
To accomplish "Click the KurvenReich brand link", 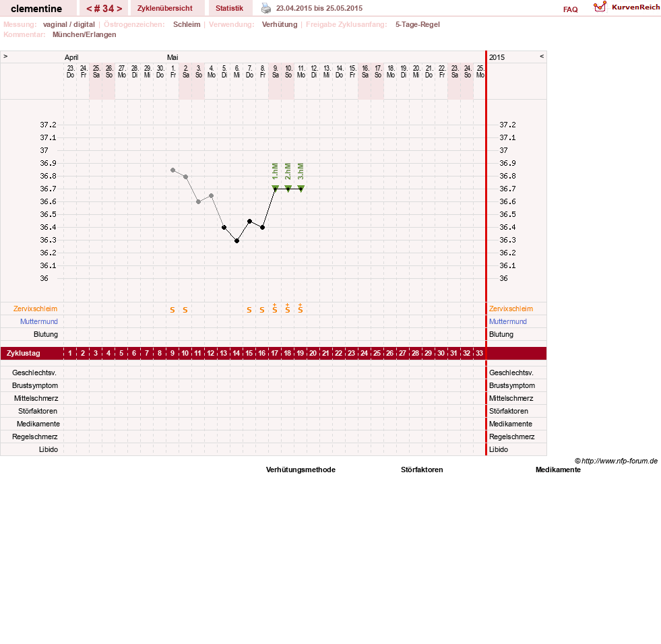I will point(635,7).
